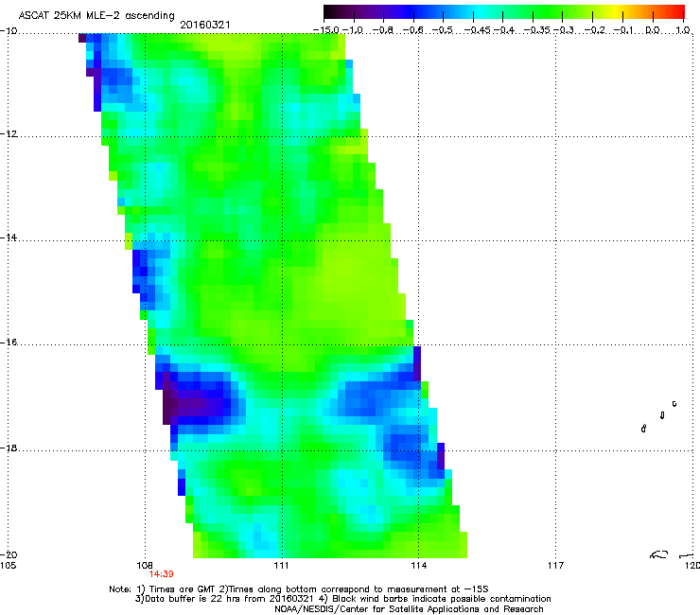Click the -0.8 color bar label

click(382, 30)
